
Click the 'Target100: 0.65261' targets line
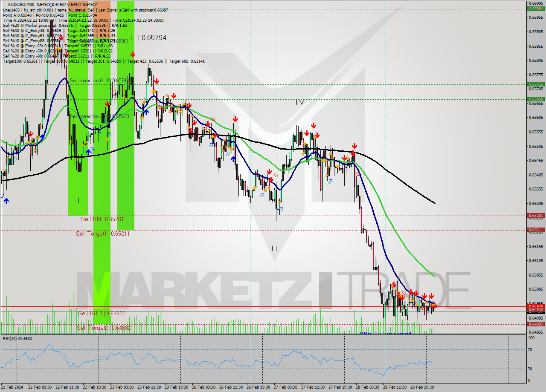tap(104, 61)
